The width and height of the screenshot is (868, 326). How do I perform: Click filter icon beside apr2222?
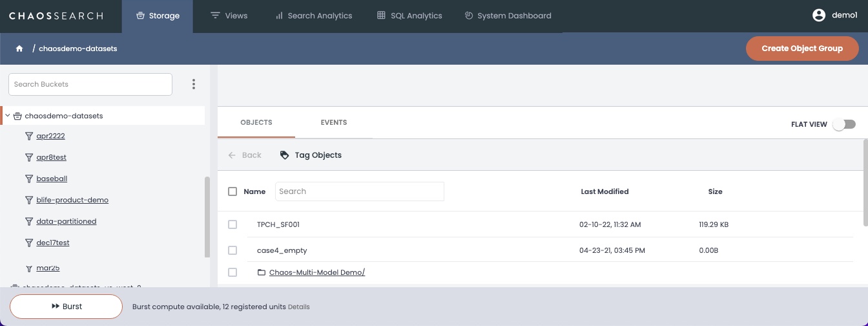click(29, 136)
